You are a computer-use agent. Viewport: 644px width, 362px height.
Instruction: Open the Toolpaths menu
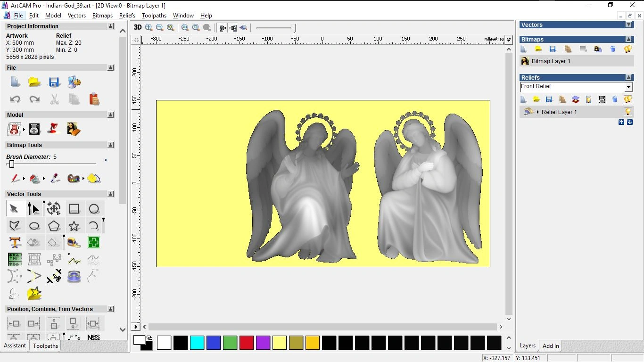coord(154,16)
